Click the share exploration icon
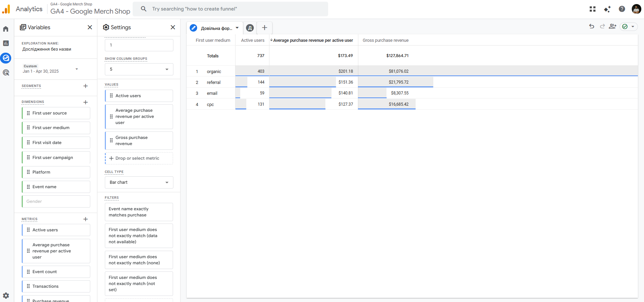Image resolution: width=644 pixels, height=302 pixels. (612, 26)
